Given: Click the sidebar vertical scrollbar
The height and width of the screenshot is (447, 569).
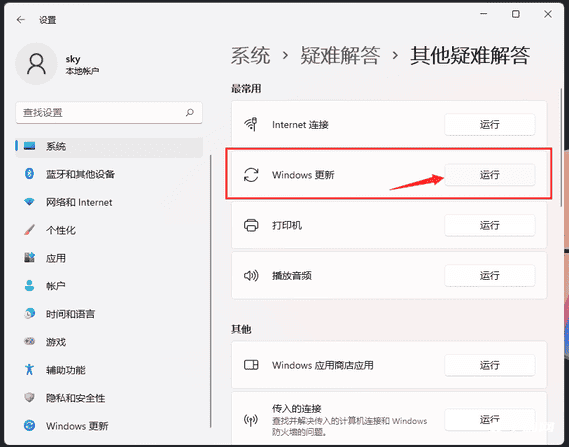Looking at the screenshot, I should [x=211, y=291].
